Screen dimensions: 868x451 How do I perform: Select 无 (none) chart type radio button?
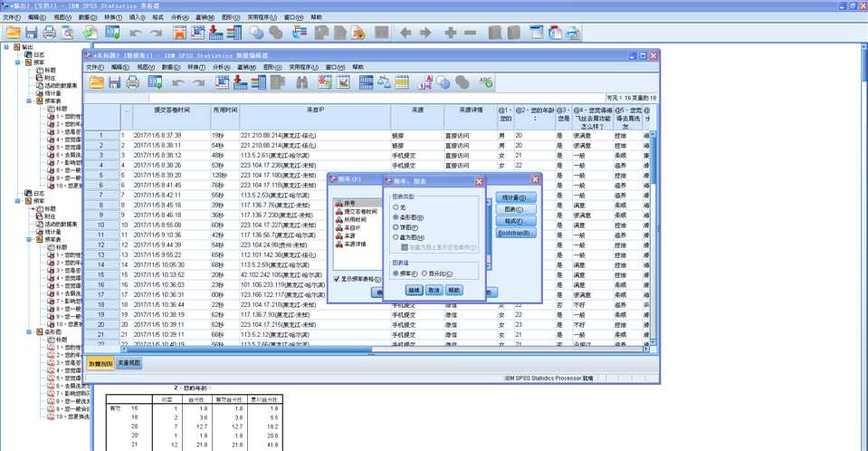[396, 207]
